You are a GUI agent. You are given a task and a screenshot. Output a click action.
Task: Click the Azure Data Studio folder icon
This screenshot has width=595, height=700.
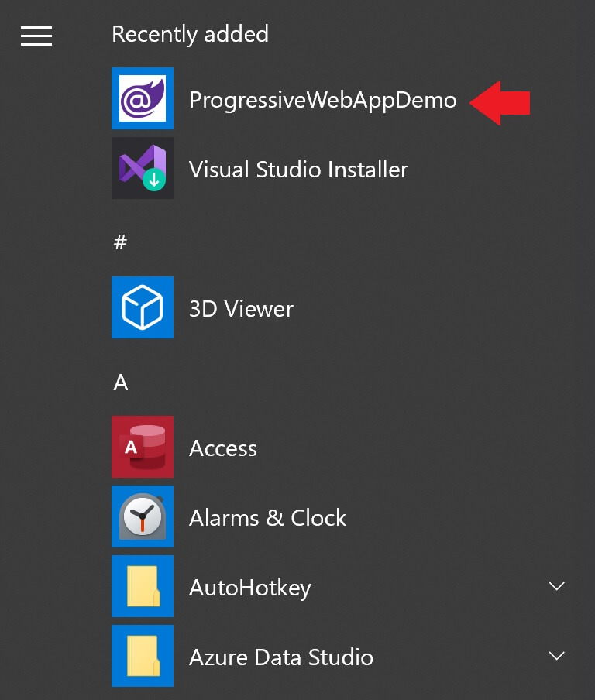(x=143, y=656)
